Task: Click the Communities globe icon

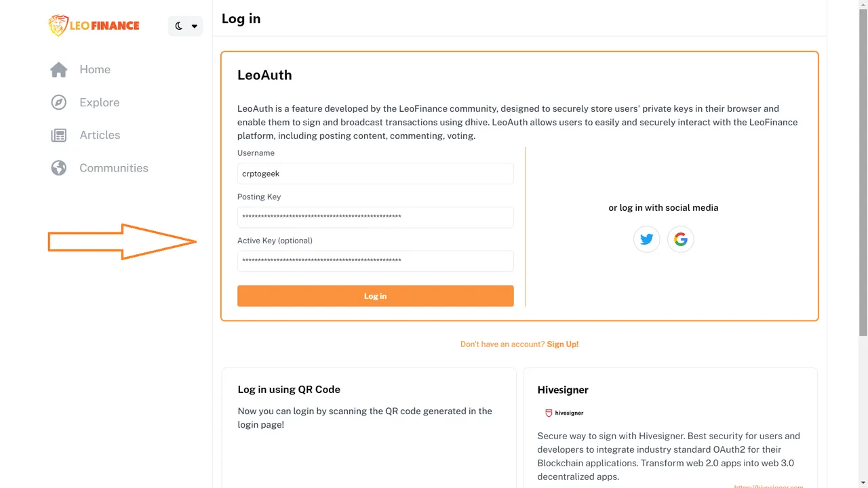Action: point(59,168)
